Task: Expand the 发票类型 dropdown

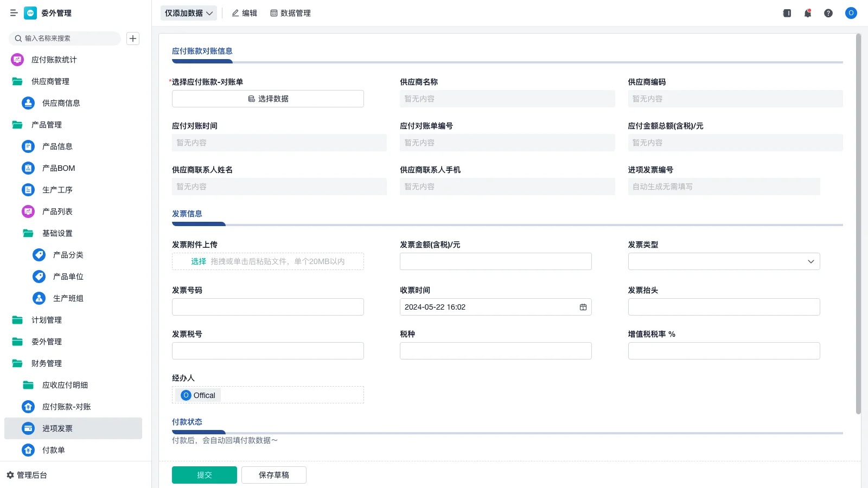Action: coord(812,261)
